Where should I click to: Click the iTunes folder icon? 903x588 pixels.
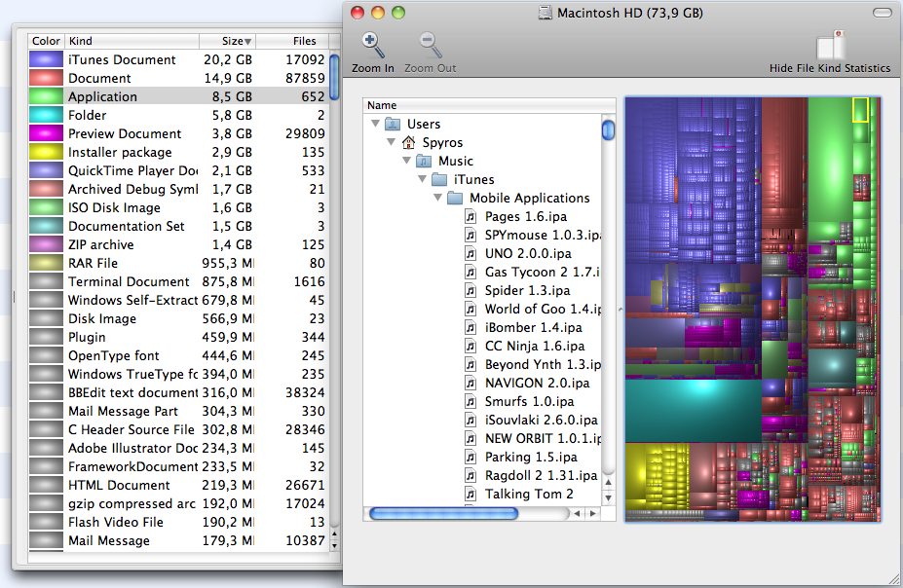(439, 179)
